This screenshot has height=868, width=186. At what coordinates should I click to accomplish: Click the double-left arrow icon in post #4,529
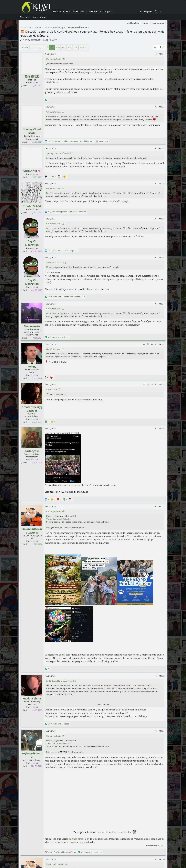click(144, 385)
